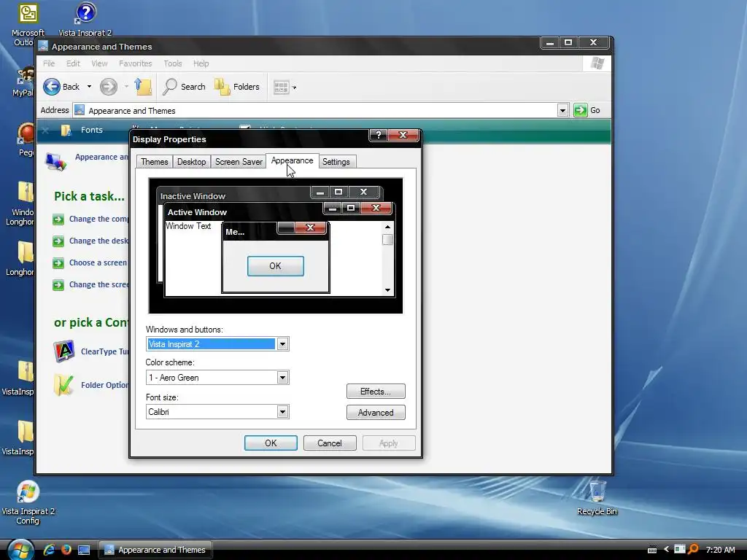
Task: Open Font size dropdown showing Calibri
Action: [282, 412]
